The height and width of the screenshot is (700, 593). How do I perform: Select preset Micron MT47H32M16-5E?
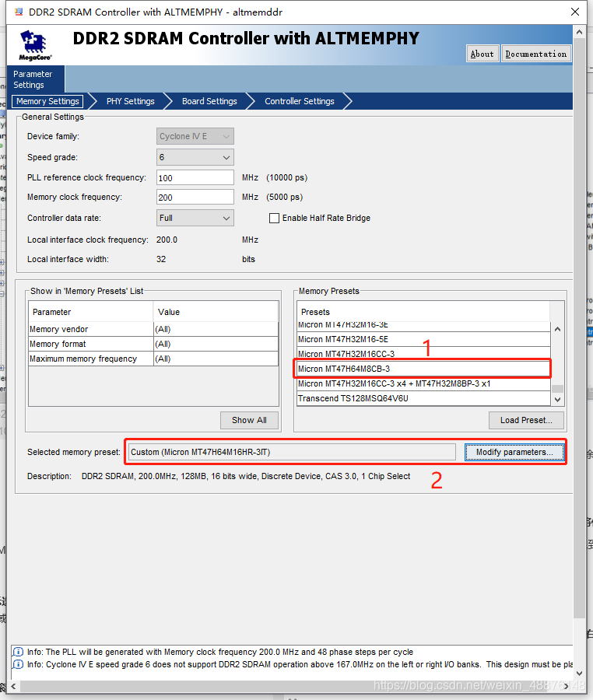point(423,339)
